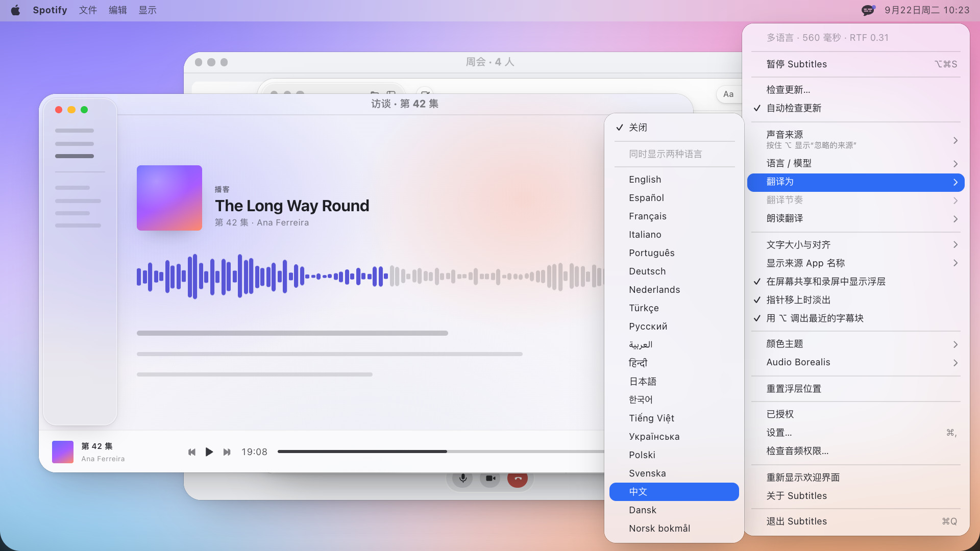Skip to next track in player bar
The height and width of the screenshot is (551, 980).
tap(227, 452)
